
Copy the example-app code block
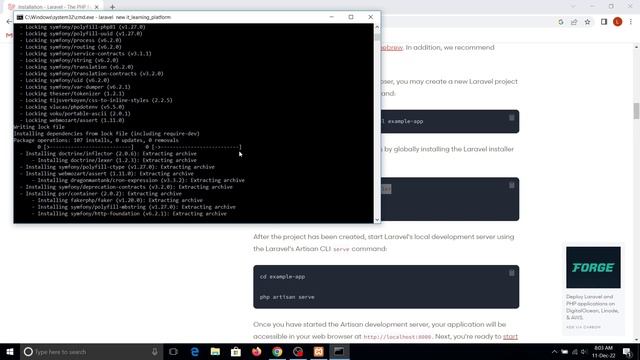[511, 118]
